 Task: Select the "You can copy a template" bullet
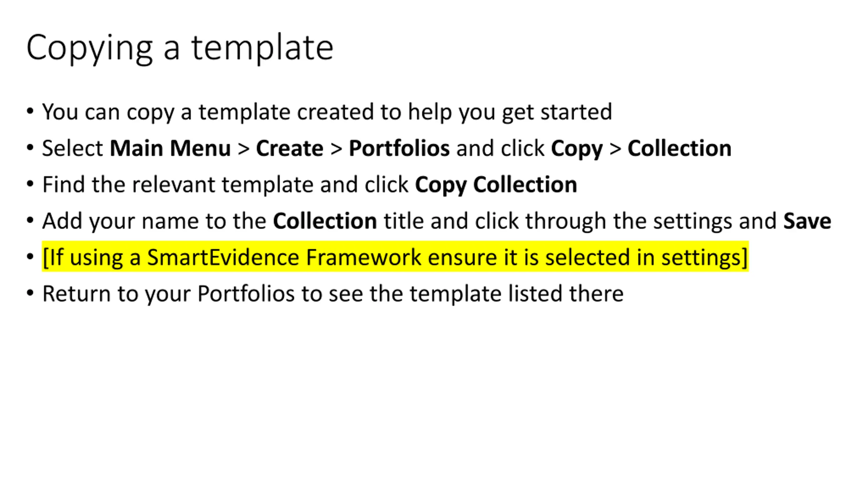click(x=327, y=112)
